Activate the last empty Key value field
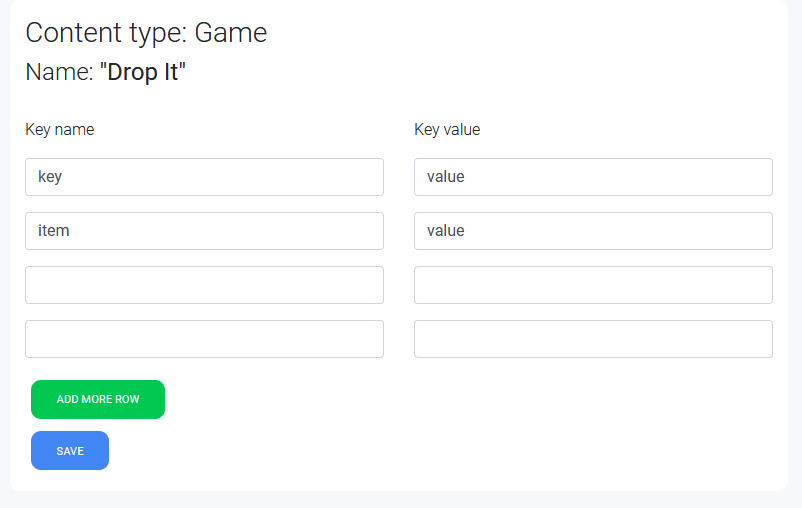Image resolution: width=802 pixels, height=508 pixels. (x=593, y=339)
